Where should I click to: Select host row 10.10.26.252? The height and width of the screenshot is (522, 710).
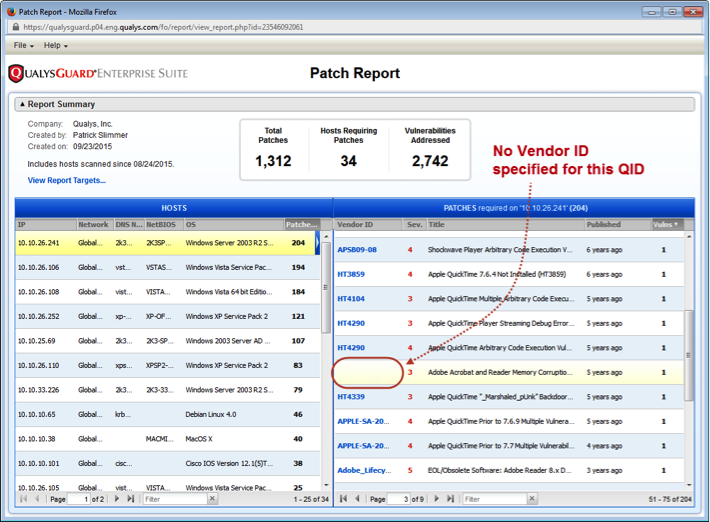click(168, 316)
